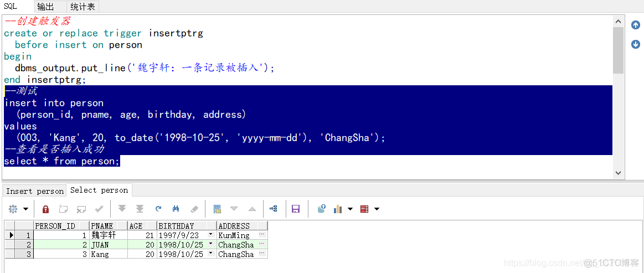
Task: Click the Kang name cell
Action: 109,254
